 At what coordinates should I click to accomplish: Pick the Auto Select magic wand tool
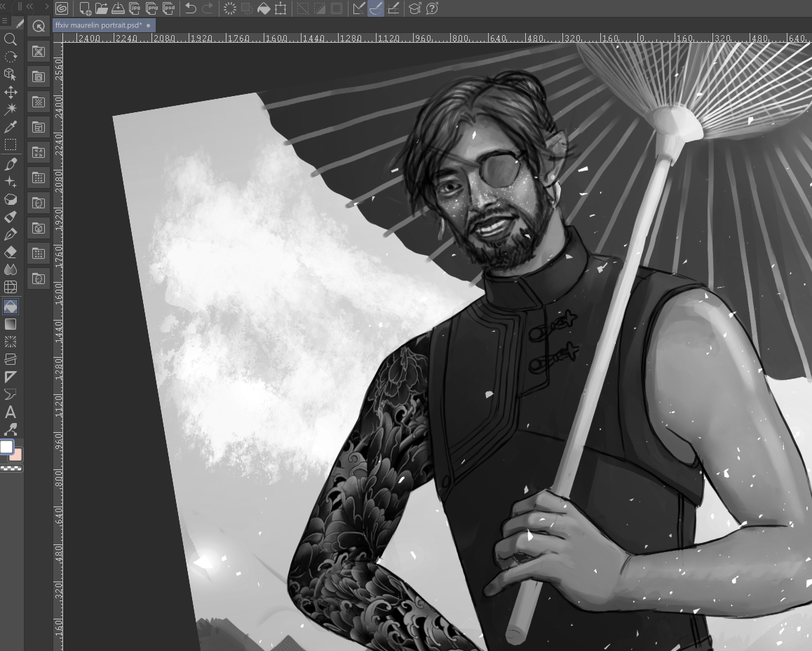click(11, 109)
